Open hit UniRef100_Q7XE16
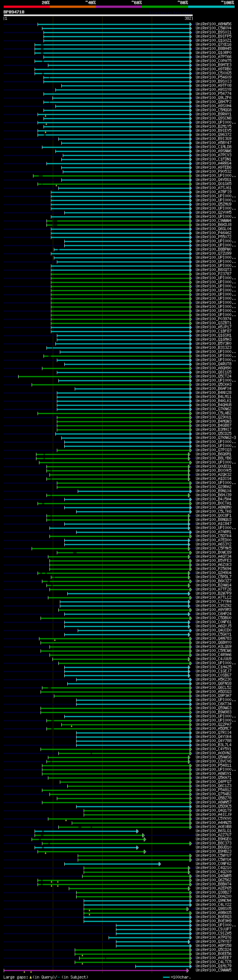 pos(213,45)
